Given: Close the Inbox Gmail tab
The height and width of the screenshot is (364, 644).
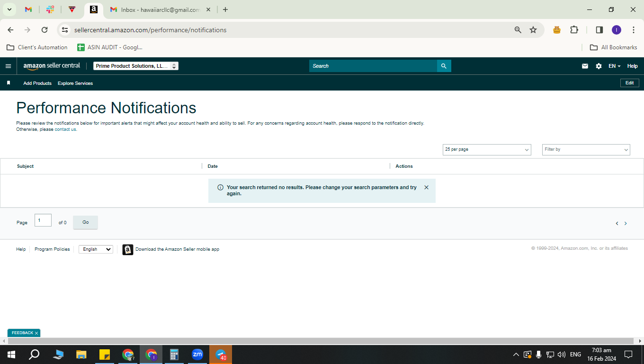Looking at the screenshot, I should point(208,9).
